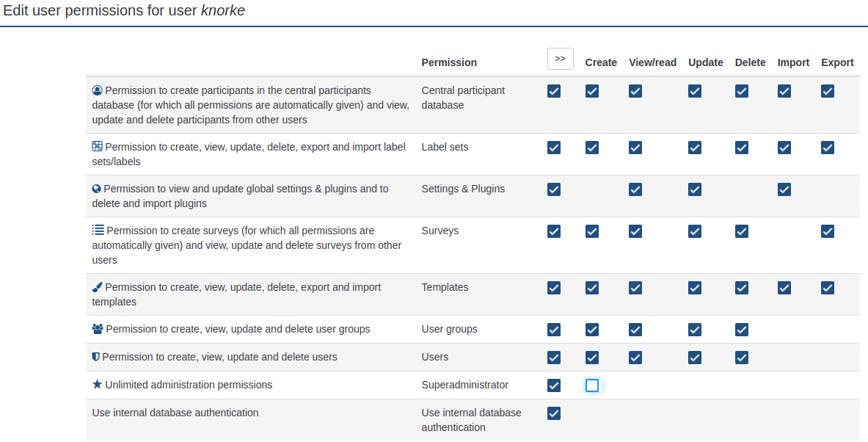Click the label sets grid icon

click(97, 147)
